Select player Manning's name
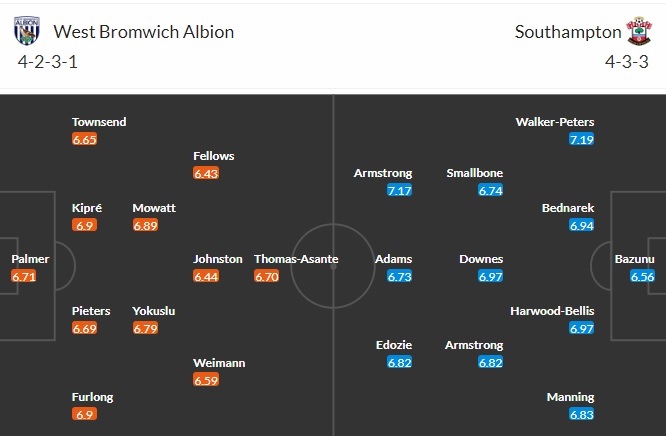 (x=571, y=397)
